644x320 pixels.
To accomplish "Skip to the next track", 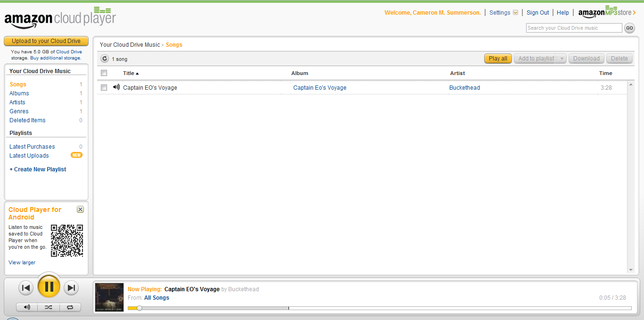I will coord(71,287).
